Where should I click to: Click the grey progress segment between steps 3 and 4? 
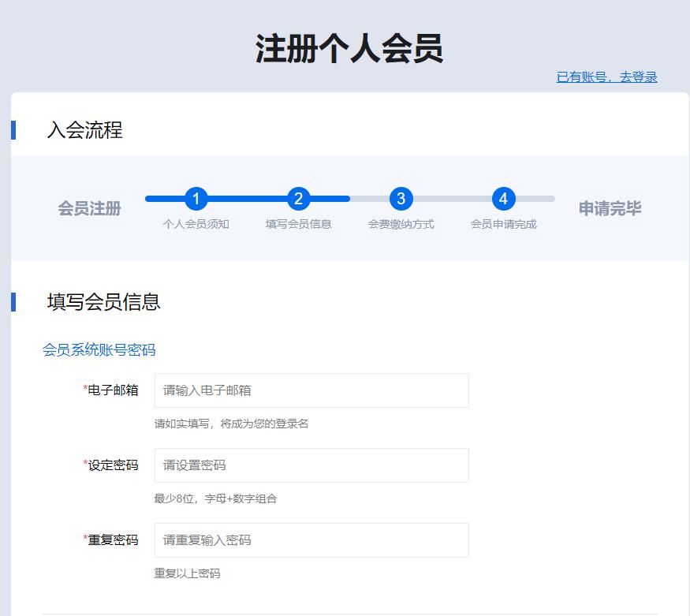point(452,199)
